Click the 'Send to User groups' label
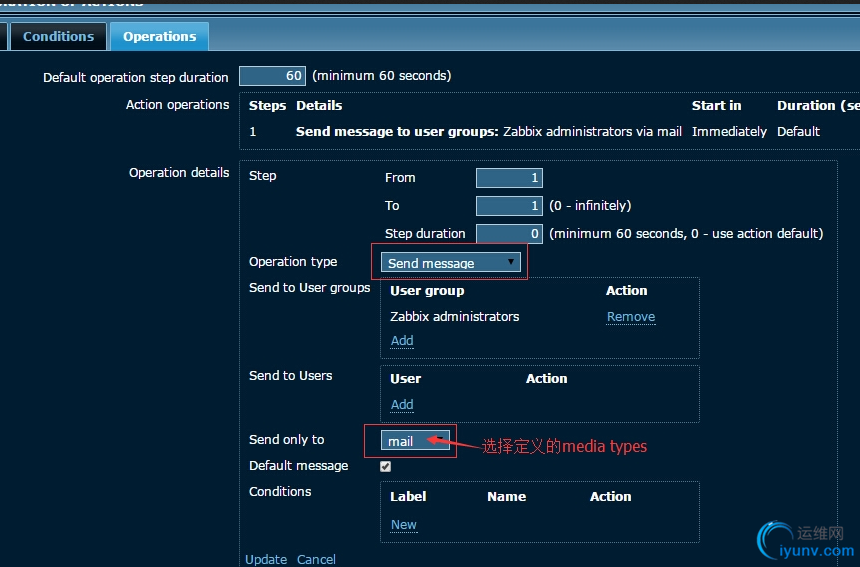This screenshot has height=567, width=860. click(309, 287)
